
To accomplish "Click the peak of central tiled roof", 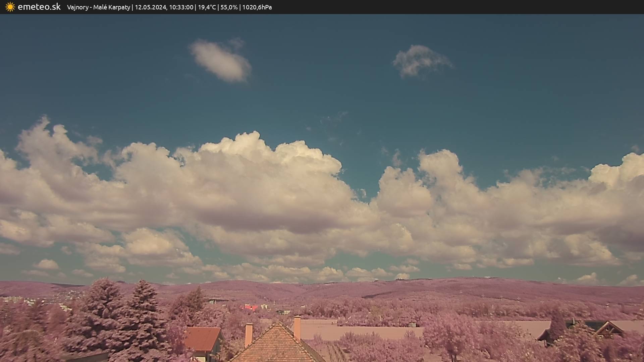I will pos(278,323).
